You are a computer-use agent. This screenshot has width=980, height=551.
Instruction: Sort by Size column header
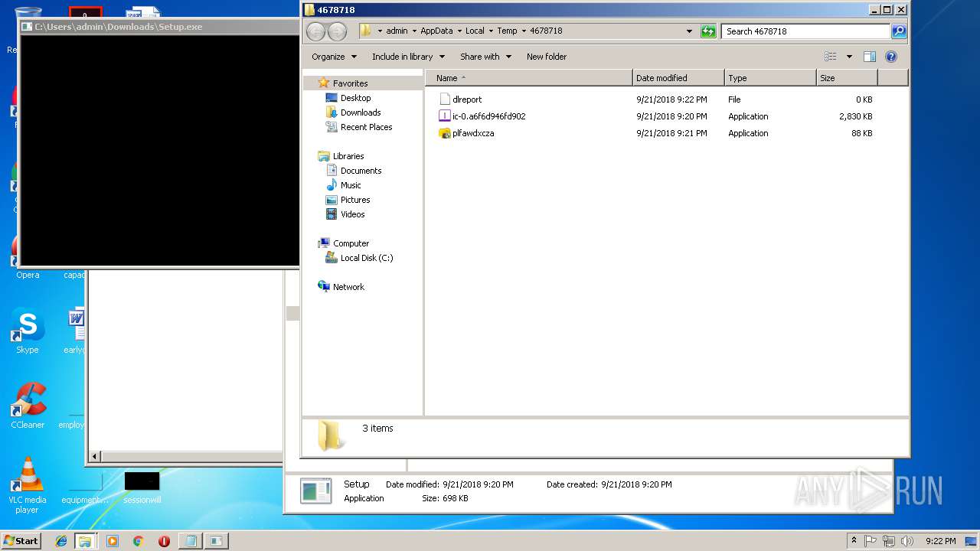[847, 78]
